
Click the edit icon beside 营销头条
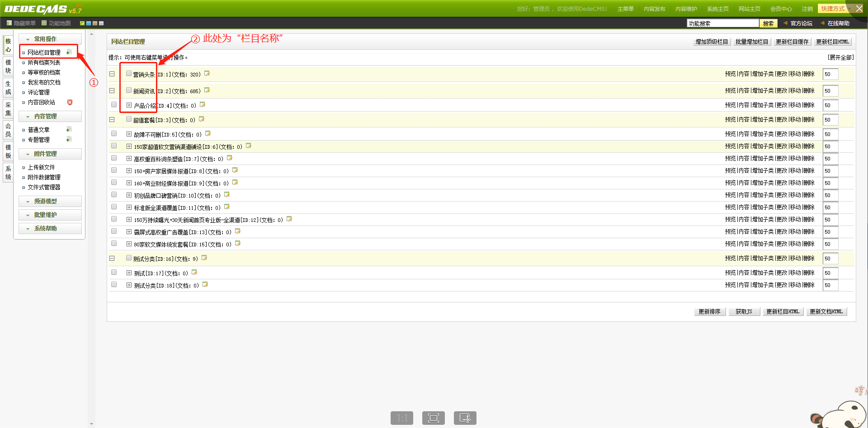(207, 73)
